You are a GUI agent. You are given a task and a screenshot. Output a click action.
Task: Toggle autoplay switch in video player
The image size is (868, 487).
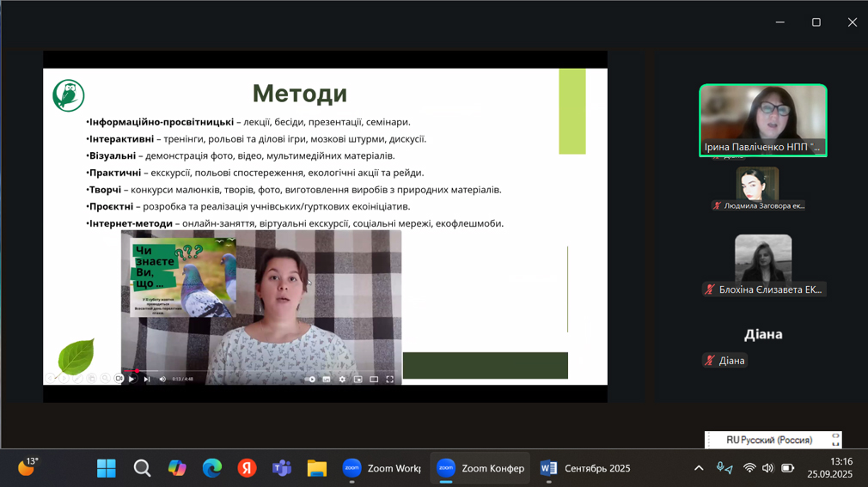(310, 379)
